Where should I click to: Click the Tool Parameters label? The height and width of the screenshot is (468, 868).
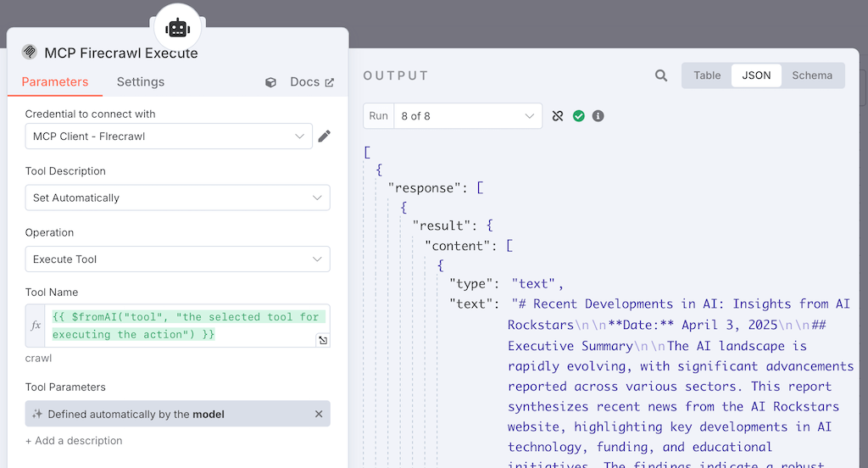pos(65,387)
